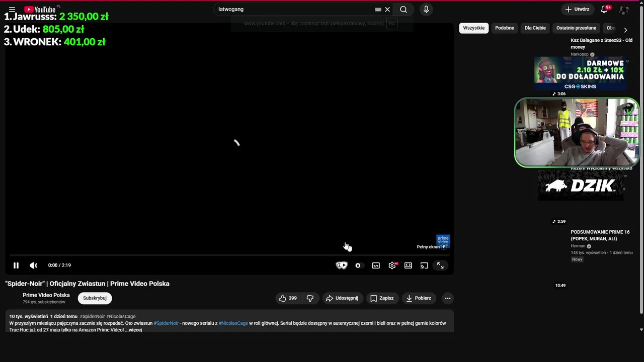
Task: Open the #SpiderNoir hashtag in the description text
Action: pos(166,323)
